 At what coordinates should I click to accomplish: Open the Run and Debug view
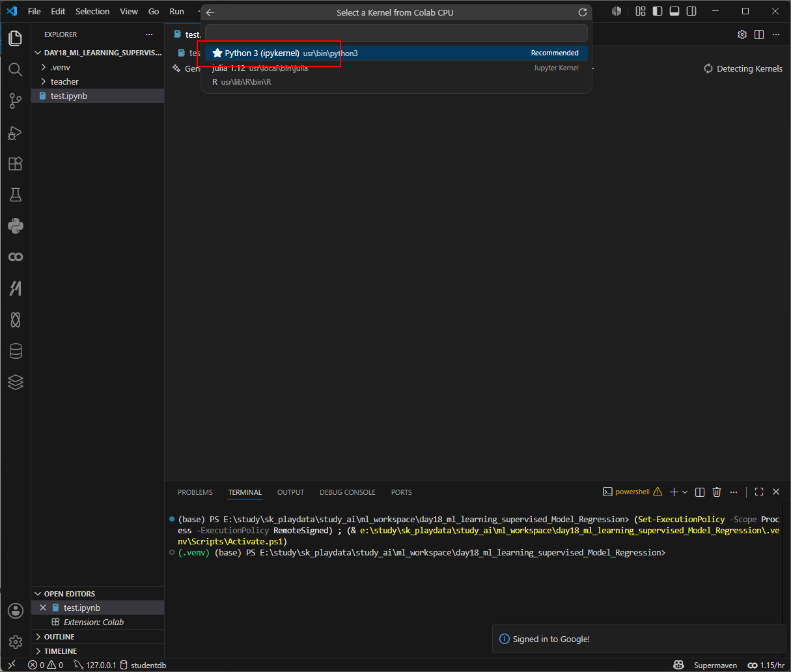tap(16, 132)
